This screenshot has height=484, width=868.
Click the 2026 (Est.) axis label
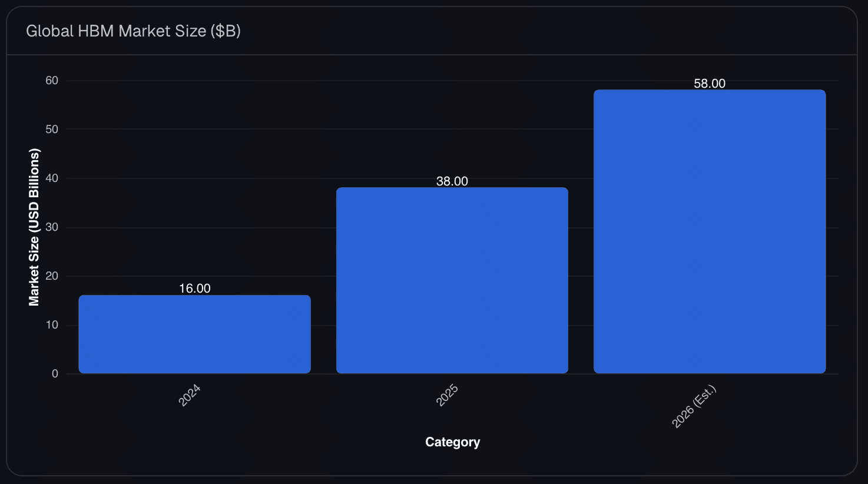point(694,406)
